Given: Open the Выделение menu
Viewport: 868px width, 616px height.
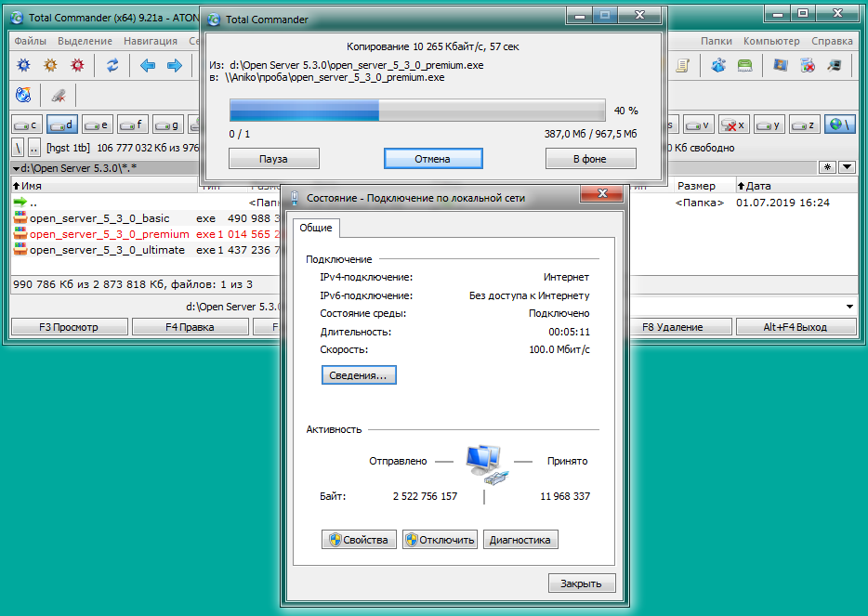Looking at the screenshot, I should (85, 41).
